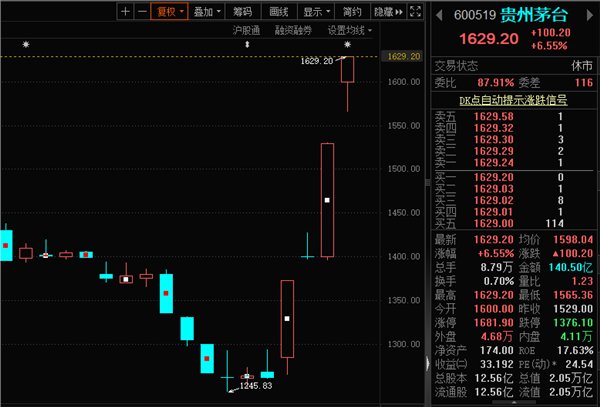Viewport: 600px width, 407px height.
Task: Click the 融资融券 label
Action: point(294,31)
